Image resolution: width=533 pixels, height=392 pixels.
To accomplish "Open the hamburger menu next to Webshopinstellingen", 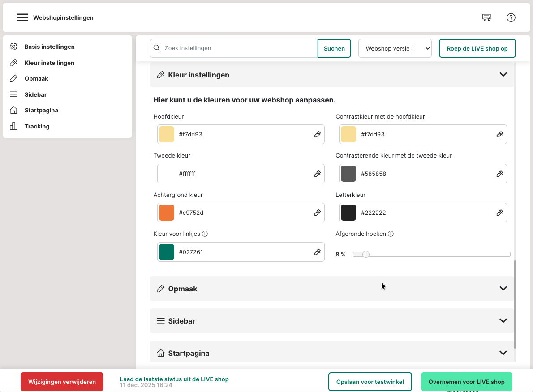I will 22,17.
